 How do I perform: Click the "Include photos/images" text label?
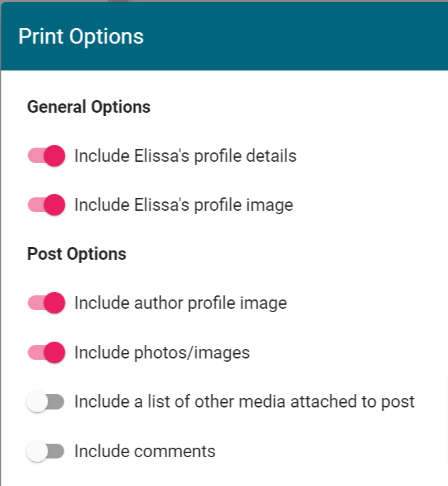(162, 352)
